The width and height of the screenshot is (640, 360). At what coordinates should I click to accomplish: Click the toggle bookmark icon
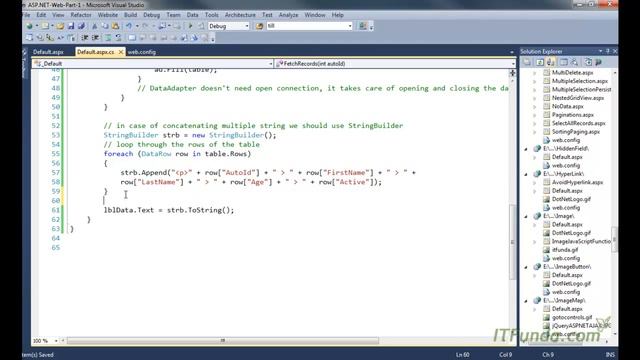pyautogui.click(x=132, y=38)
